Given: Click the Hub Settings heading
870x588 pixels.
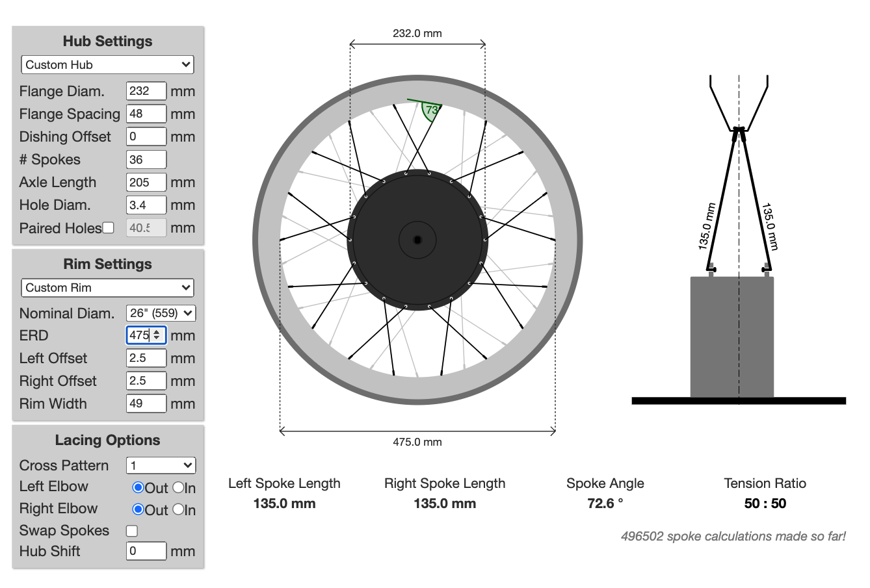Looking at the screenshot, I should point(107,41).
